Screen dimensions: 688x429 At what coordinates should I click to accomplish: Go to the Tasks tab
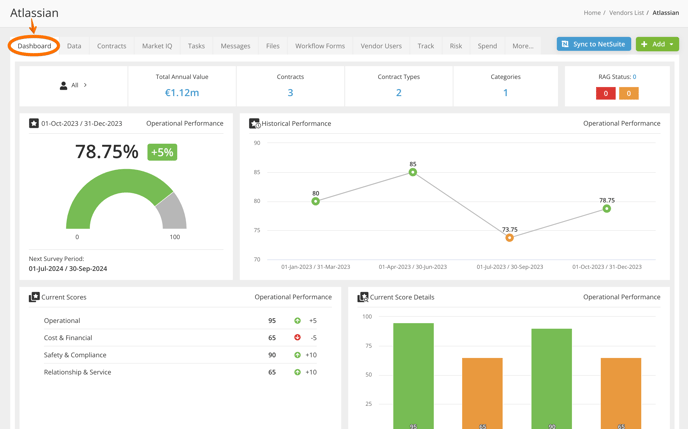tap(196, 46)
